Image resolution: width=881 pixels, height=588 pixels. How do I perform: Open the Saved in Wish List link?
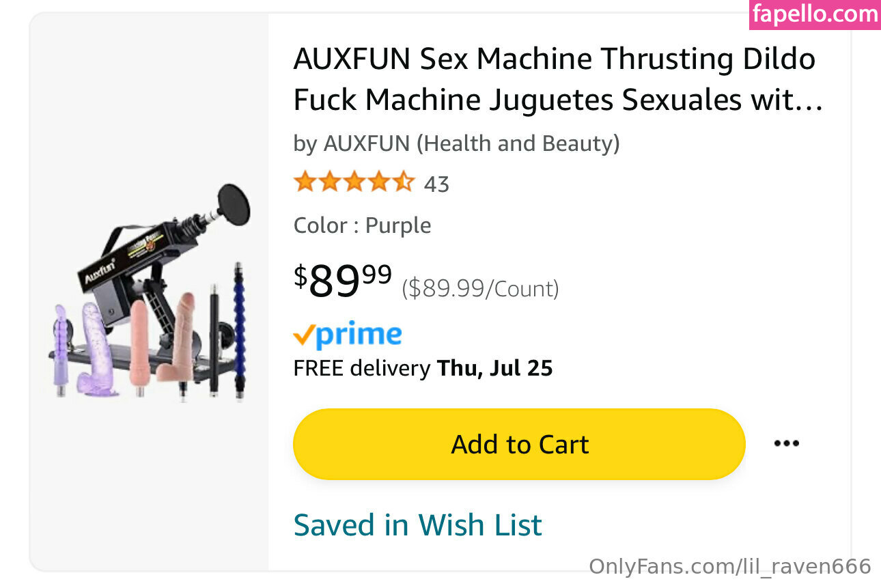tap(417, 525)
